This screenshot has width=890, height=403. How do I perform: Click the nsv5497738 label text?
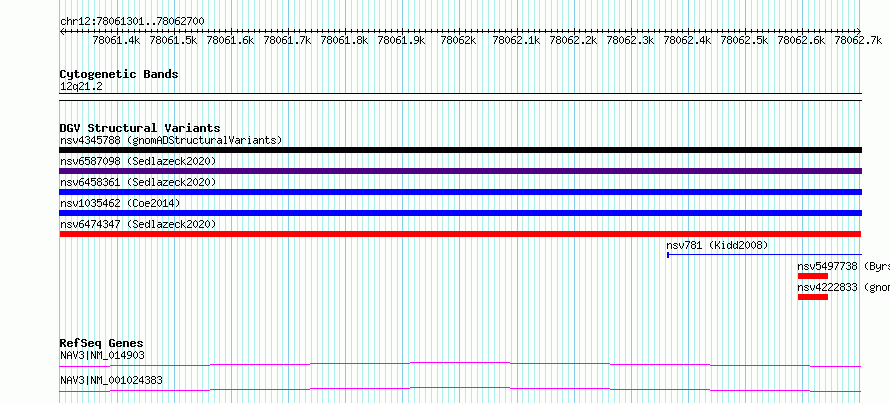point(828,266)
